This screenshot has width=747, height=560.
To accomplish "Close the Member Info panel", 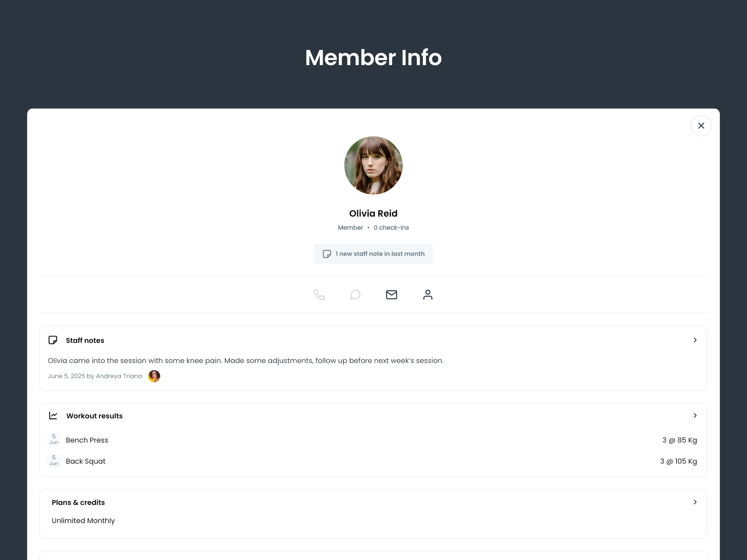I will [x=701, y=126].
